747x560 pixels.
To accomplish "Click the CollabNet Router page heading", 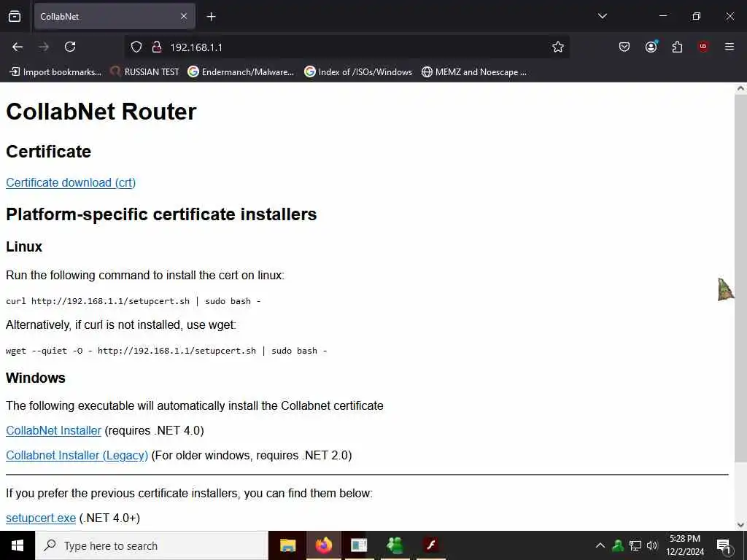I will point(101,112).
